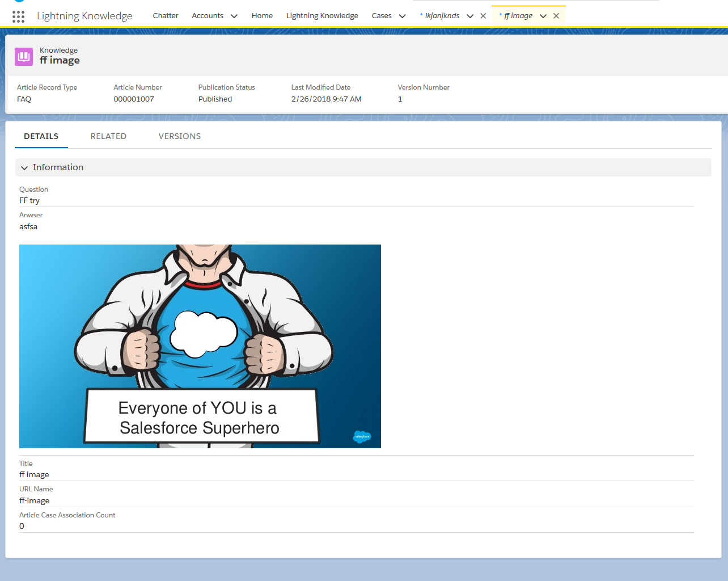Switch to the lkjanjknds workspace tab
Viewport: 728px width, 581px height.
442,16
